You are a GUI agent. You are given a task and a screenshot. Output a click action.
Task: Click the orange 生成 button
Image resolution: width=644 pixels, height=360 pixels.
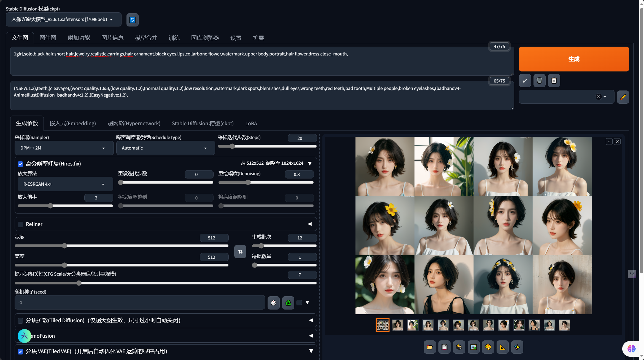pos(574,59)
